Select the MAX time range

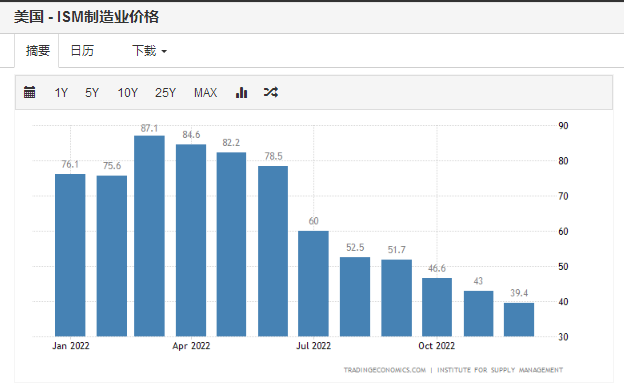pyautogui.click(x=205, y=93)
